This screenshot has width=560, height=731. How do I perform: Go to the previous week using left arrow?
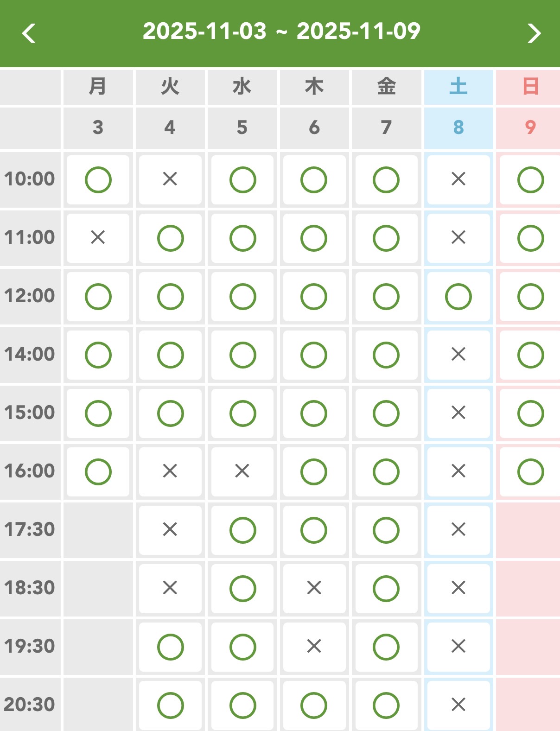(29, 33)
